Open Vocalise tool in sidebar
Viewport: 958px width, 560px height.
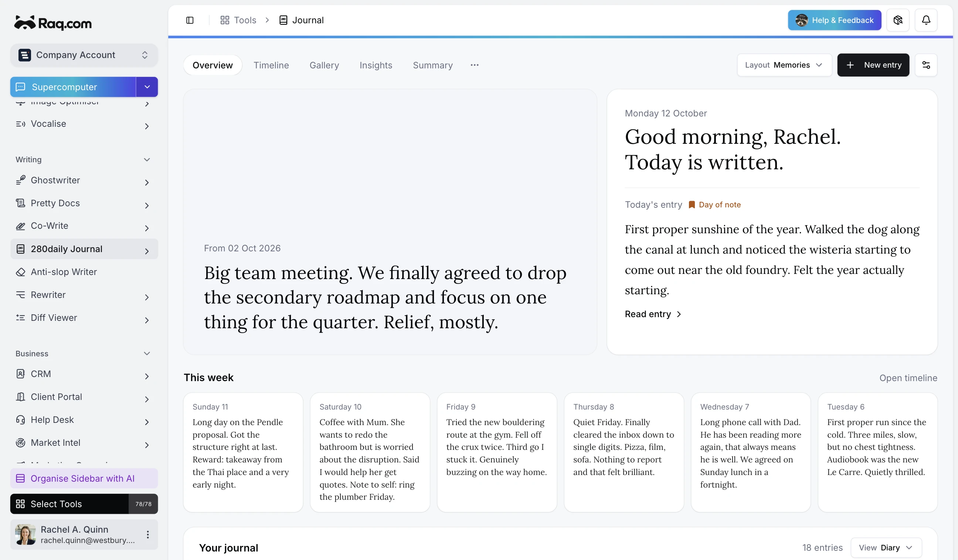pyautogui.click(x=84, y=124)
